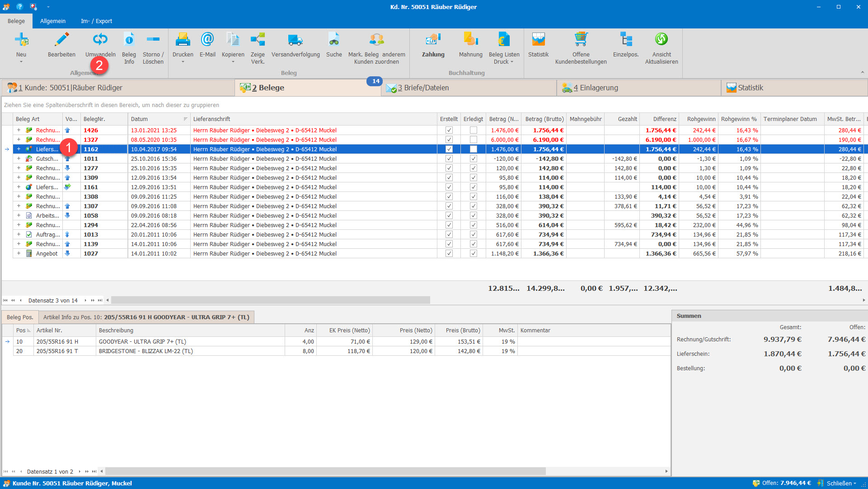Expand row of Beleg 1426
868x489 pixels.
tap(19, 130)
